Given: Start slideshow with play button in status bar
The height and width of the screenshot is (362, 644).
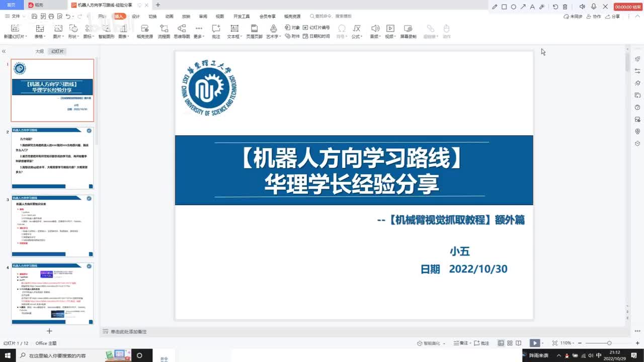Looking at the screenshot, I should pyautogui.click(x=535, y=343).
